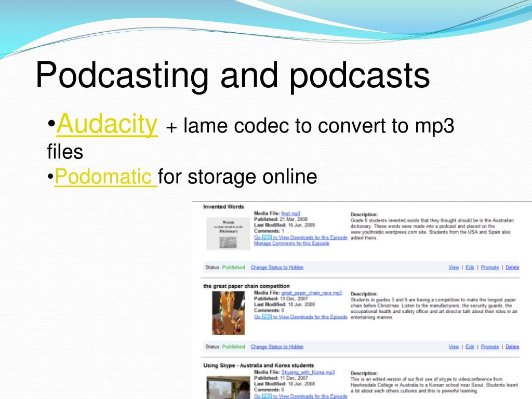Open the Audacity hyperlink
This screenshot has height=399, width=532.
tap(107, 125)
